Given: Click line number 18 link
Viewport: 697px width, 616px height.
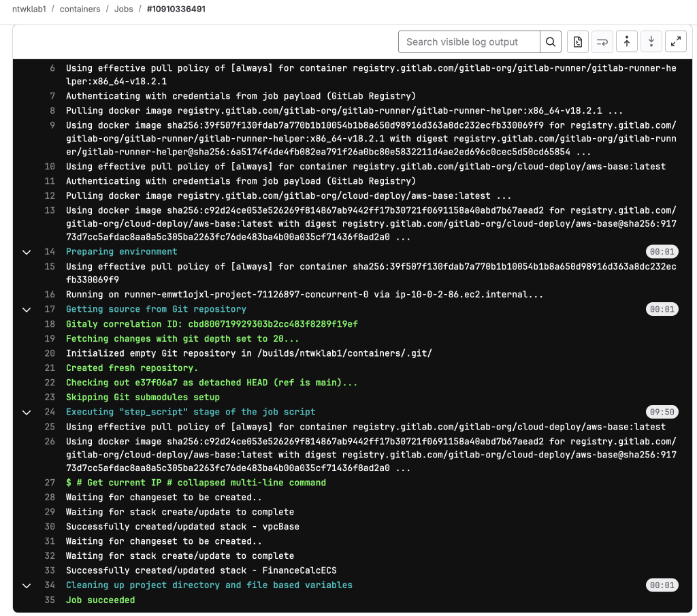Looking at the screenshot, I should [50, 324].
